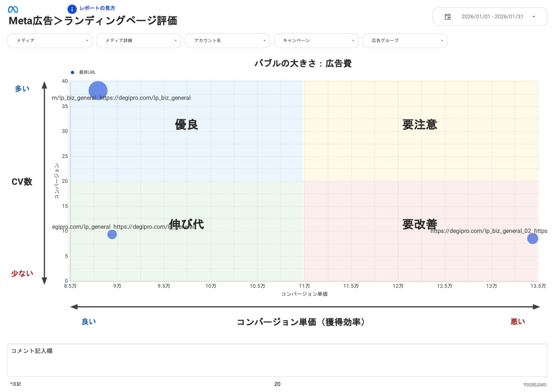Click the レポートの見方 link
Viewport: 555px width, 392px height.
click(97, 9)
